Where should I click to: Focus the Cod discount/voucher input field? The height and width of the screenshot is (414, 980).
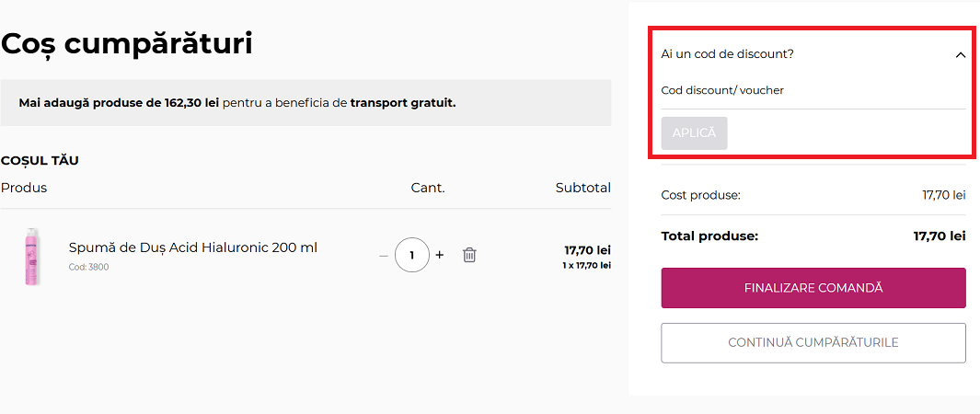(813, 91)
